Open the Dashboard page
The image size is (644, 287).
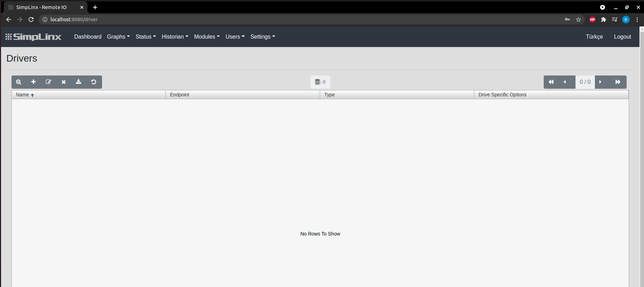click(88, 37)
